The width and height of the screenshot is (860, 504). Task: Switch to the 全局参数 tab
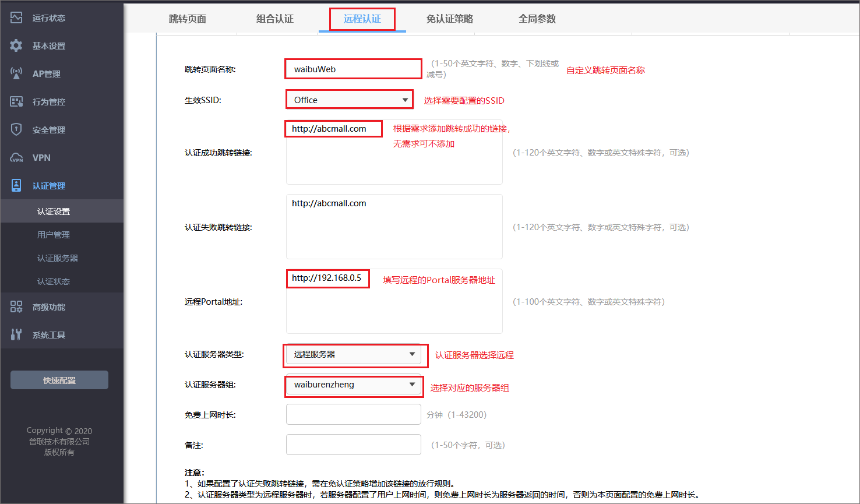[x=537, y=19]
